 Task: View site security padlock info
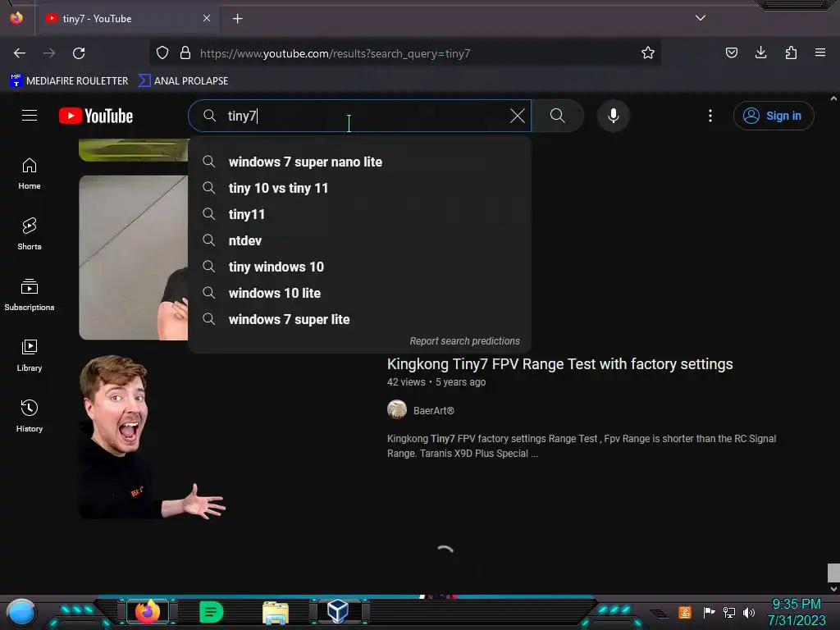tap(185, 53)
